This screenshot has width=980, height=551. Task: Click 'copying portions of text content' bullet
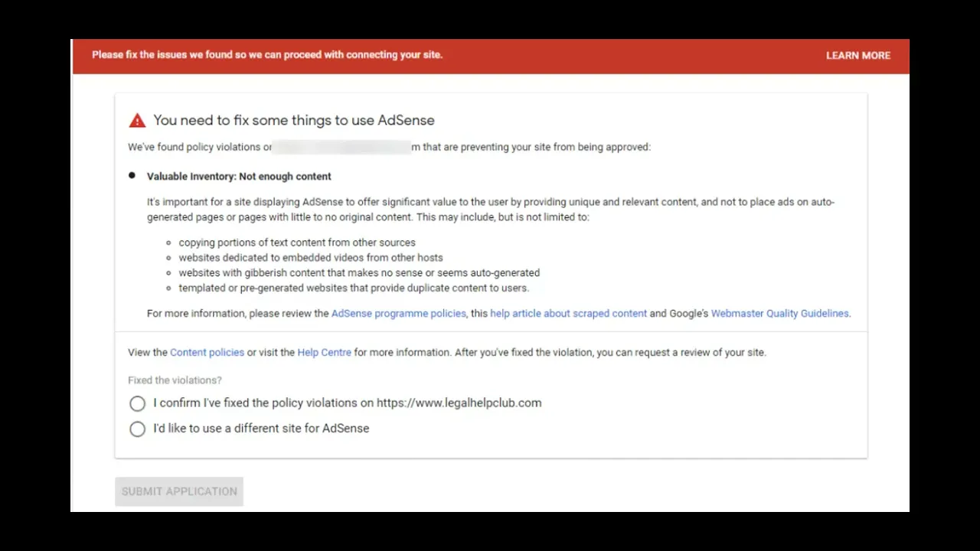coord(297,243)
